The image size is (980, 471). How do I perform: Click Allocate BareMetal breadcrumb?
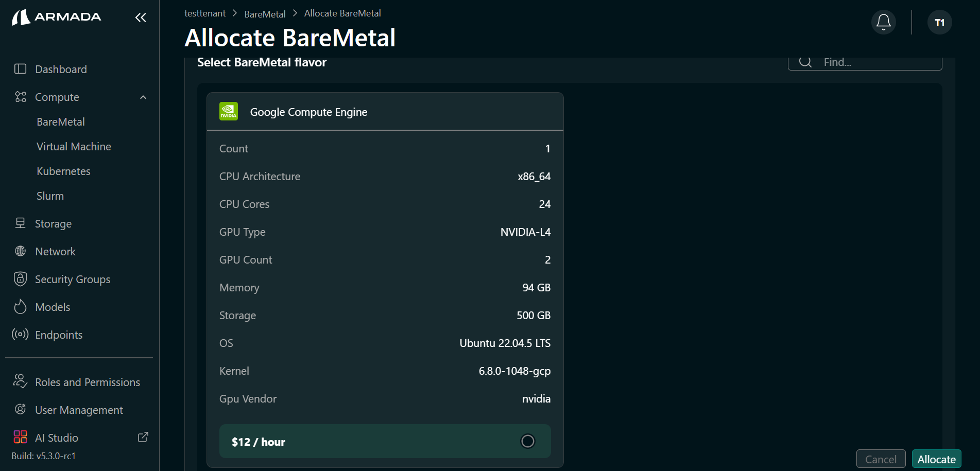pos(342,13)
